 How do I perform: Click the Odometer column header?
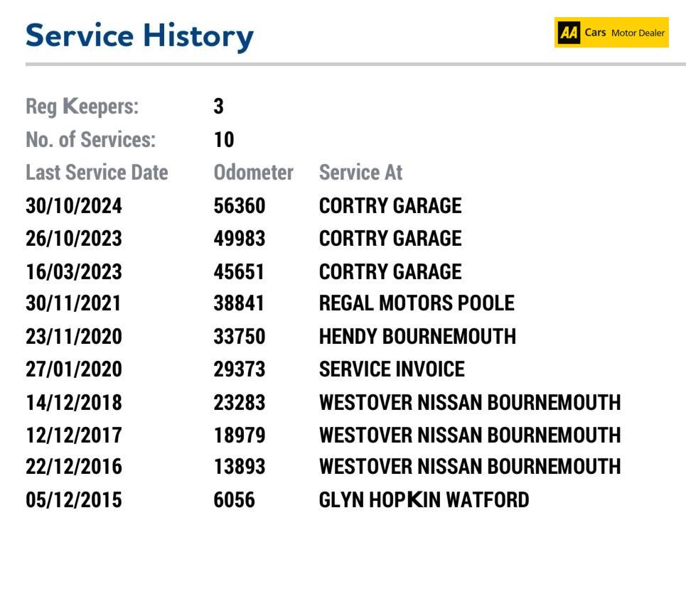(253, 173)
